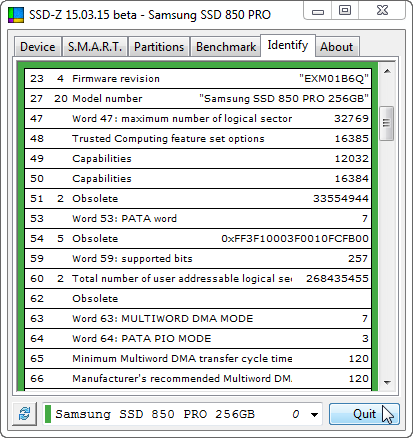Screen dimensions: 413x438
Task: Click the "EXM01B6Q" firmware value
Action: pos(334,79)
